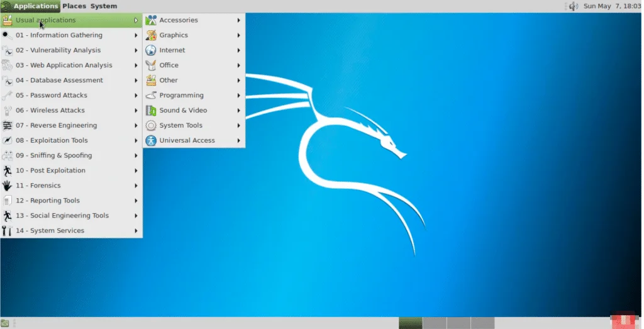This screenshot has width=644, height=329.
Task: Open 09 - Sniffing & Spoofing label
Action: (x=54, y=155)
